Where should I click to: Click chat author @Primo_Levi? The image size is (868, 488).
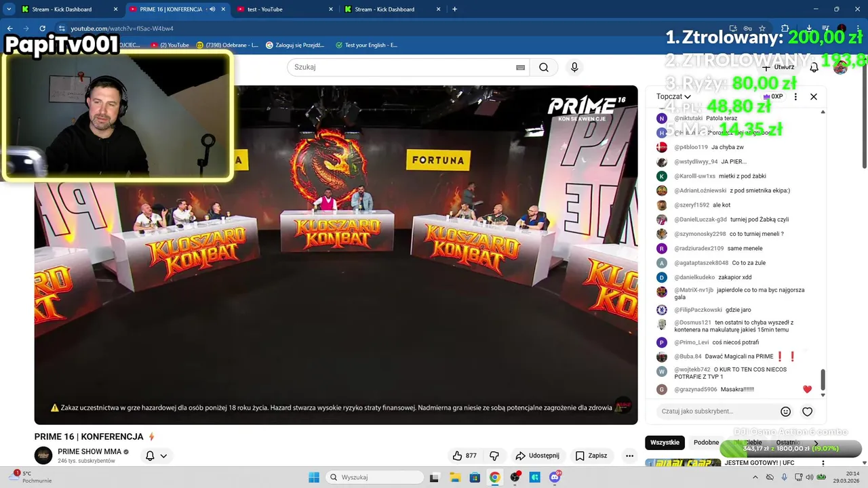[x=692, y=342]
